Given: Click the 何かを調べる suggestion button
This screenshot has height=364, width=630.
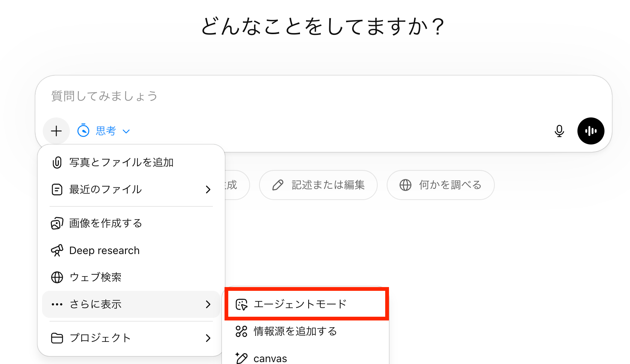Looking at the screenshot, I should pyautogui.click(x=440, y=185).
